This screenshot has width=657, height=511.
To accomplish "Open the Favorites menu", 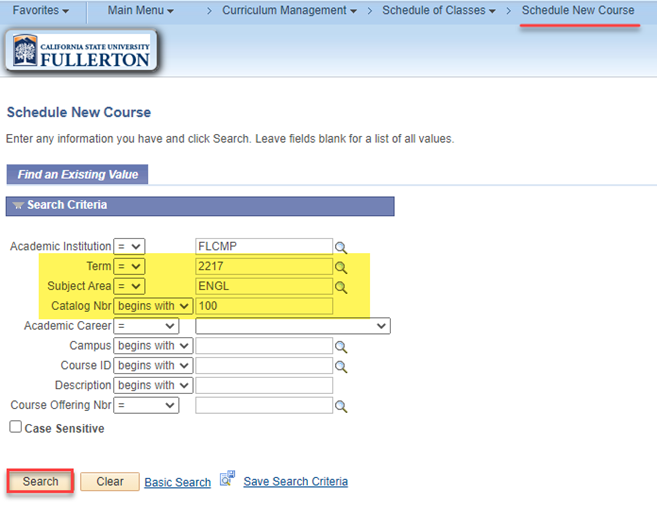I will 40,10.
